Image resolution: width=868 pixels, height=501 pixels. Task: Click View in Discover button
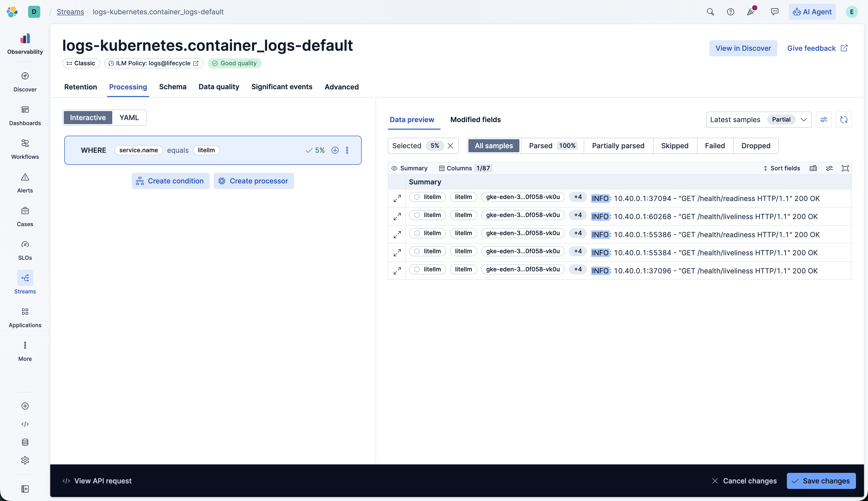743,48
